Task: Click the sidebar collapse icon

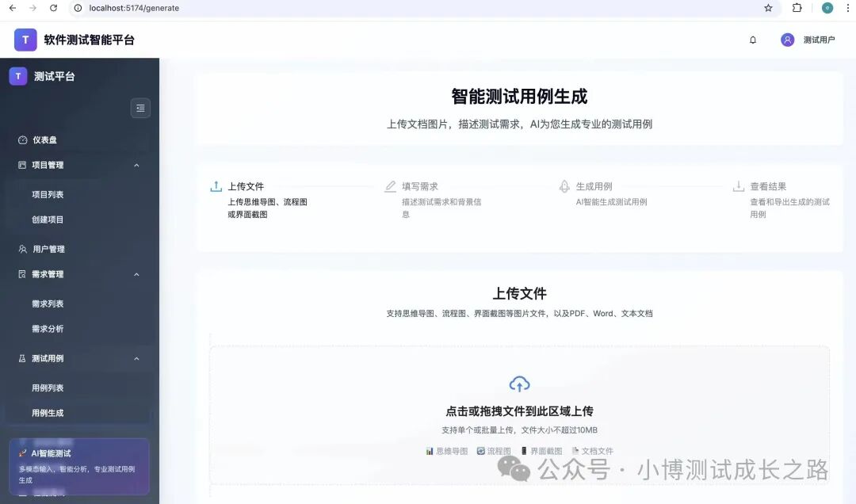Action: pyautogui.click(x=140, y=108)
